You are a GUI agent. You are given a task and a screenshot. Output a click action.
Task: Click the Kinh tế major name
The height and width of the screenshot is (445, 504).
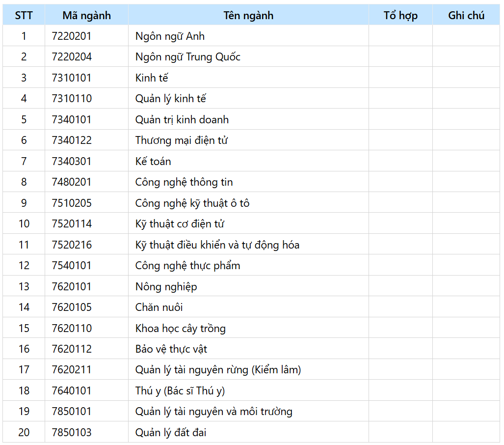[x=152, y=78]
